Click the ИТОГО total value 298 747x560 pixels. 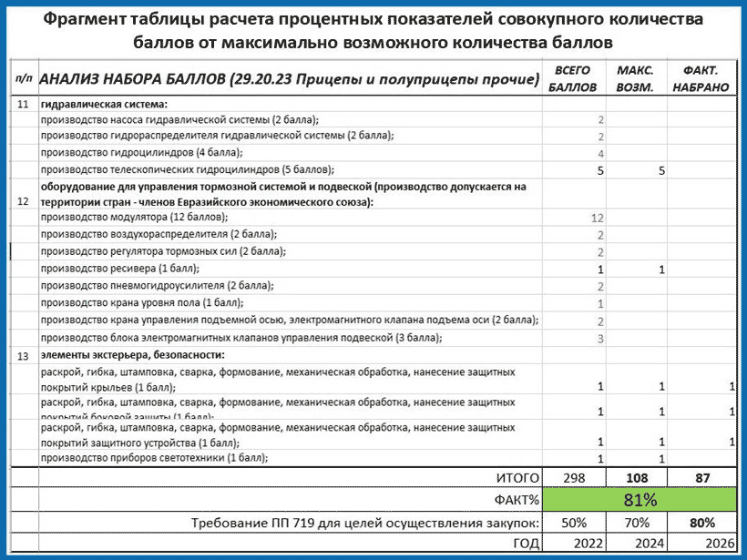coord(577,476)
